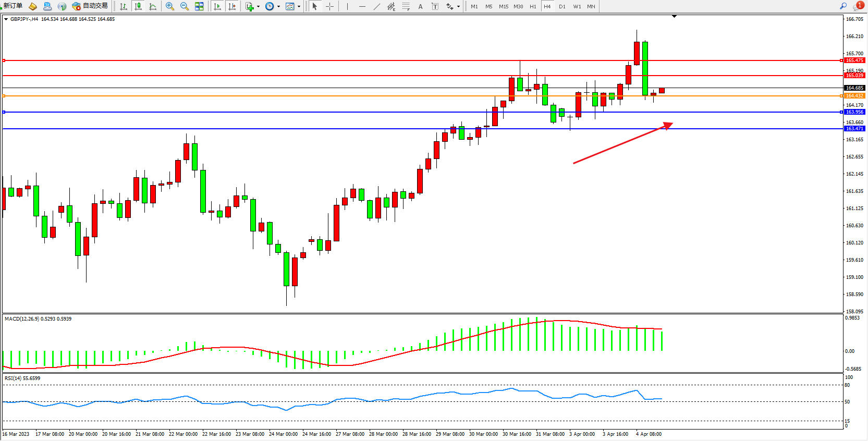
Task: Select the trendline drawing tool
Action: pos(376,6)
